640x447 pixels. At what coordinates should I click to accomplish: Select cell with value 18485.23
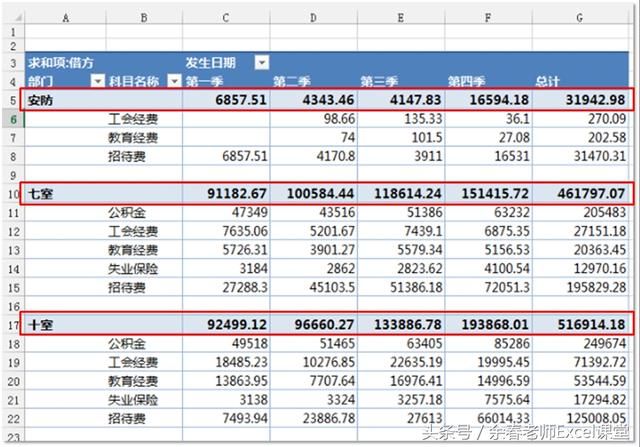pos(226,362)
